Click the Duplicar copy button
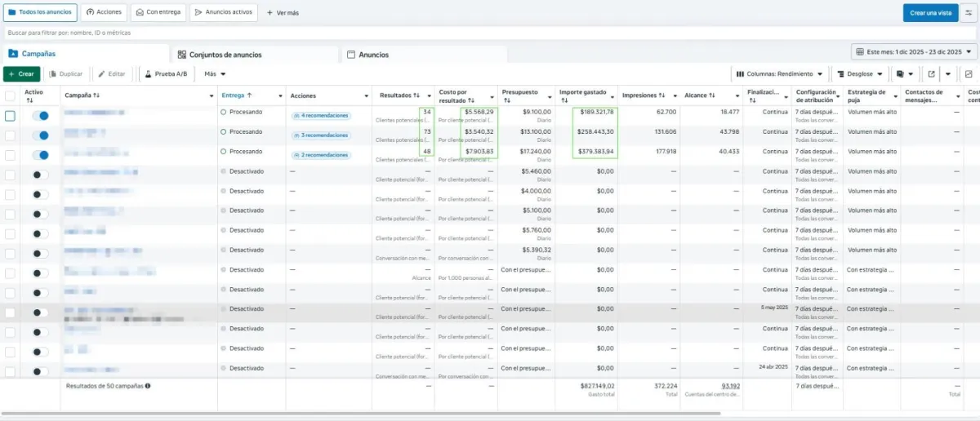This screenshot has height=421, width=980. (66, 73)
